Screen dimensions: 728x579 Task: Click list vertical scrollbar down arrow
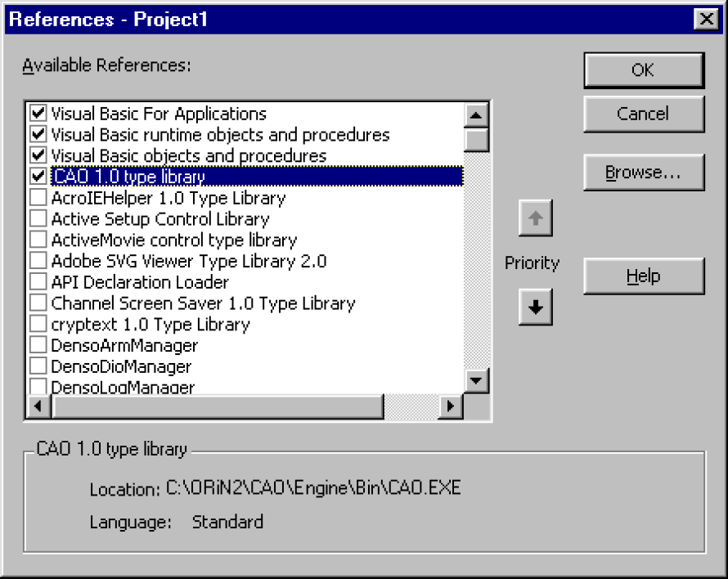476,381
